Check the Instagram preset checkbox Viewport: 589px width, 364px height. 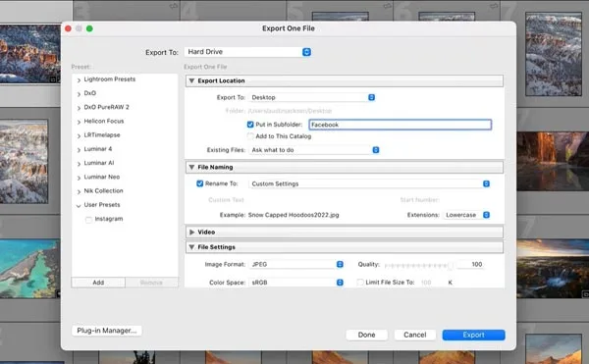click(88, 220)
